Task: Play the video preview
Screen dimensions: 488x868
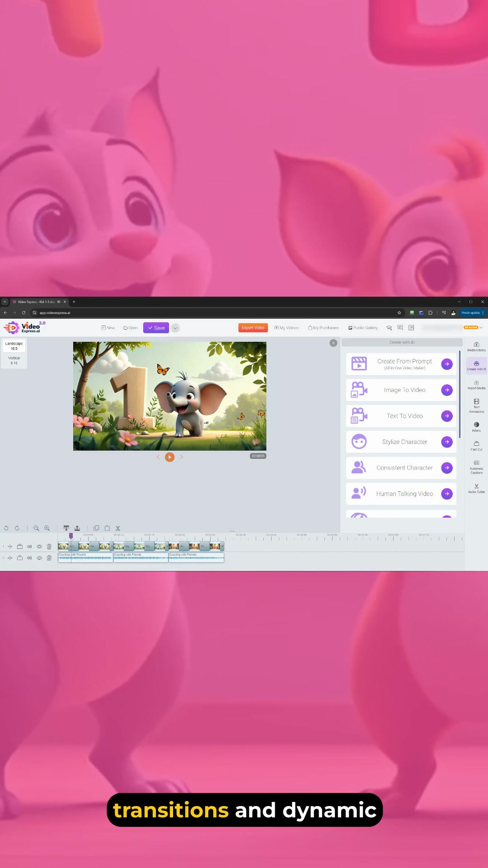Action: tap(170, 457)
